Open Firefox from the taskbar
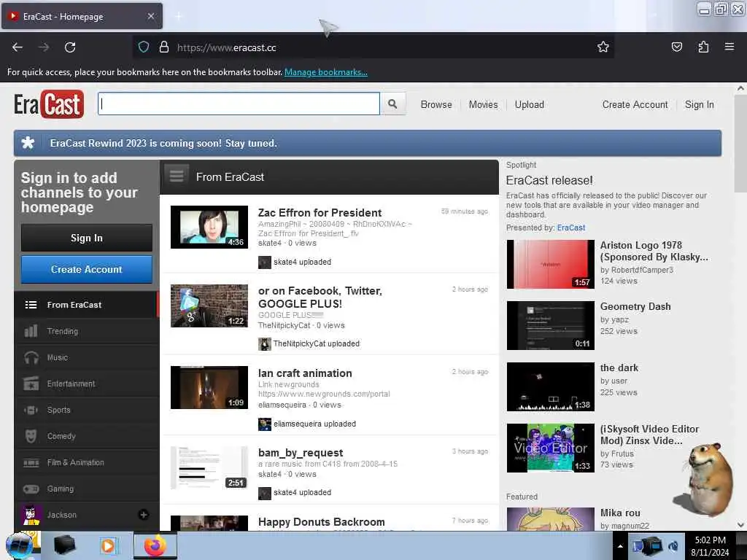The width and height of the screenshot is (747, 560). pyautogui.click(x=155, y=545)
